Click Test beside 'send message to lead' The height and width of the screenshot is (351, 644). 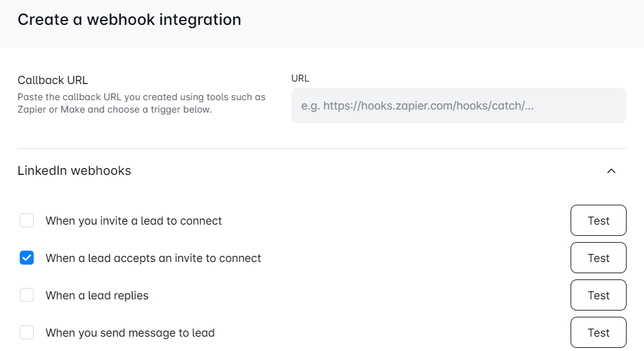pos(598,333)
